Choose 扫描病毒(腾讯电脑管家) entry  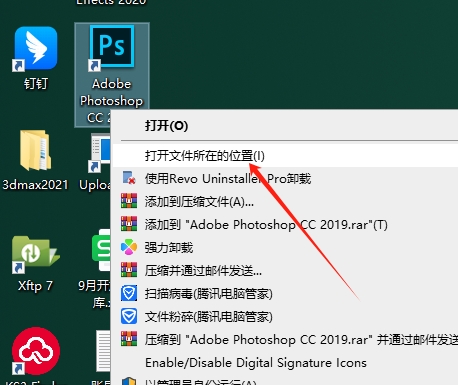[x=285, y=293]
